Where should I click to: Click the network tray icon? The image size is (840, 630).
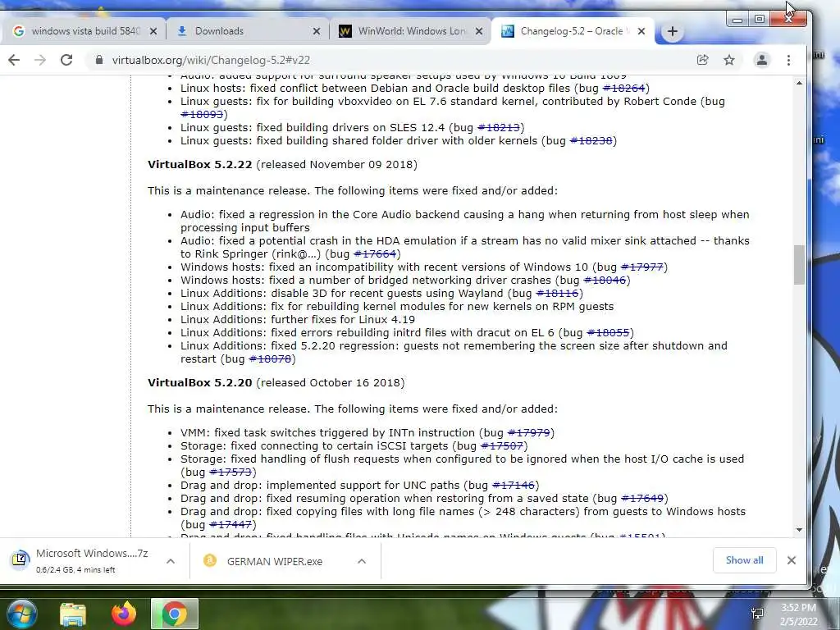(x=757, y=614)
